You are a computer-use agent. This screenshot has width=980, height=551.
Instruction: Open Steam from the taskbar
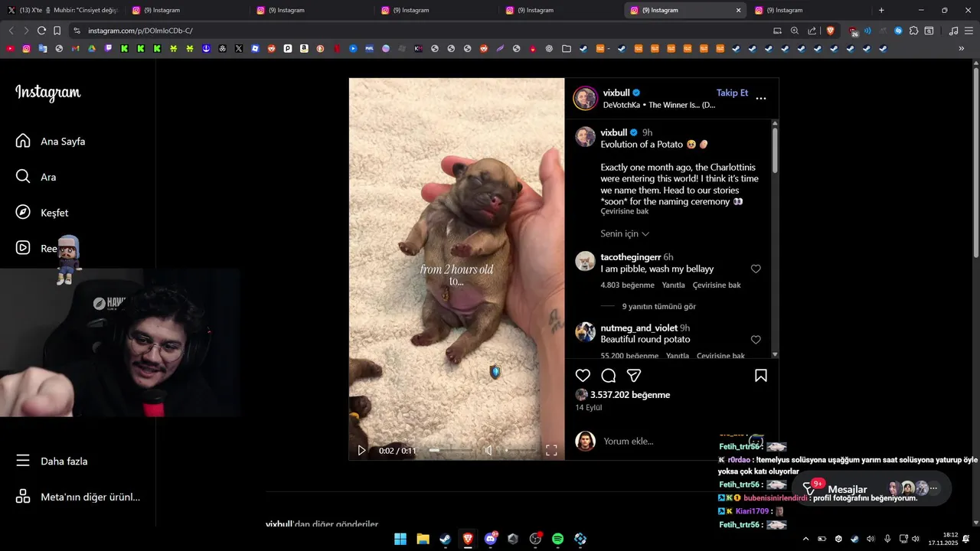click(x=445, y=539)
